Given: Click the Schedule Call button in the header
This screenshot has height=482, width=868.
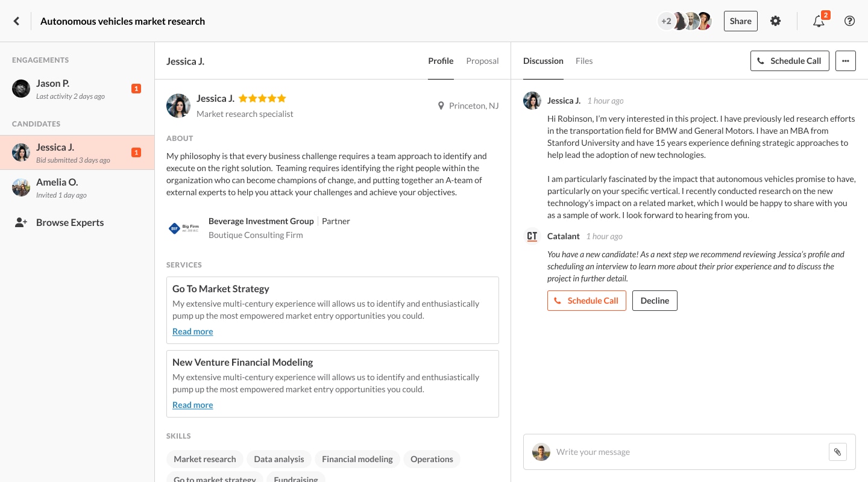Looking at the screenshot, I should [790, 61].
